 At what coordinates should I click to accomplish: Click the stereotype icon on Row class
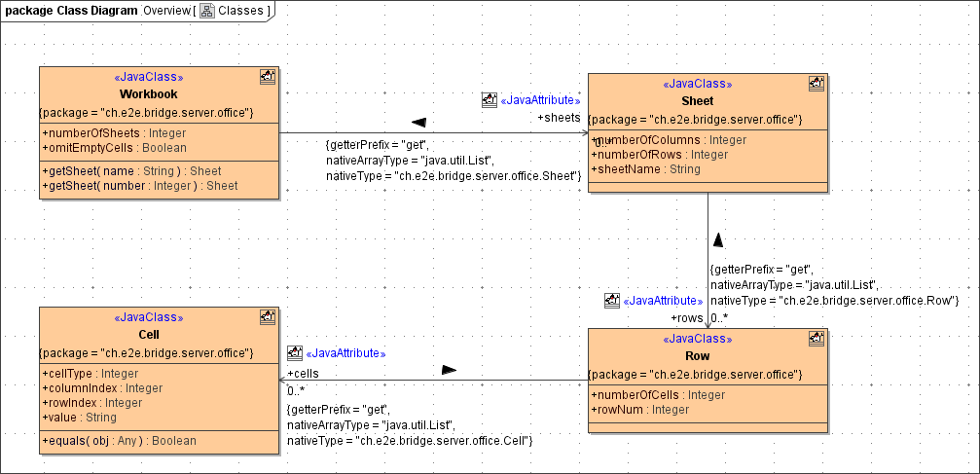(817, 339)
